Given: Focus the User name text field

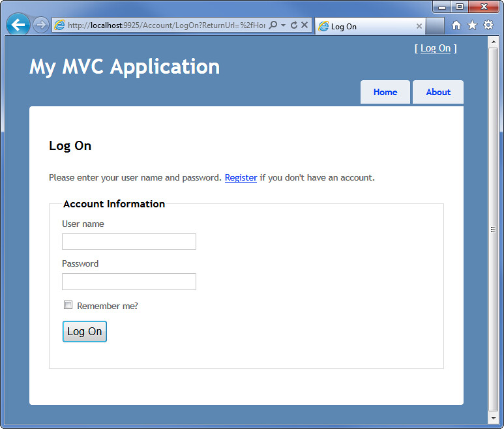Looking at the screenshot, I should click(129, 242).
